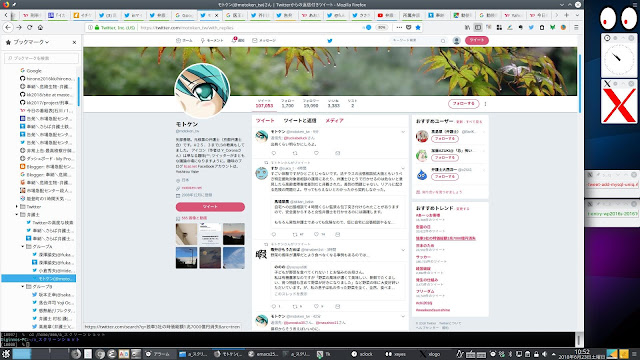Close the active Twitter tab
640x360 pixels.
tap(216, 15)
